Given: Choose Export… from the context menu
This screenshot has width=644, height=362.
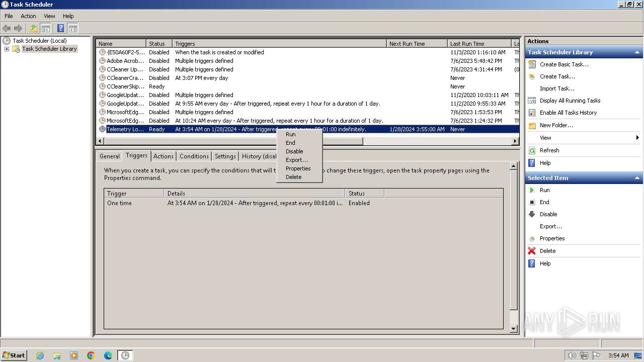Looking at the screenshot, I should coord(299,160).
